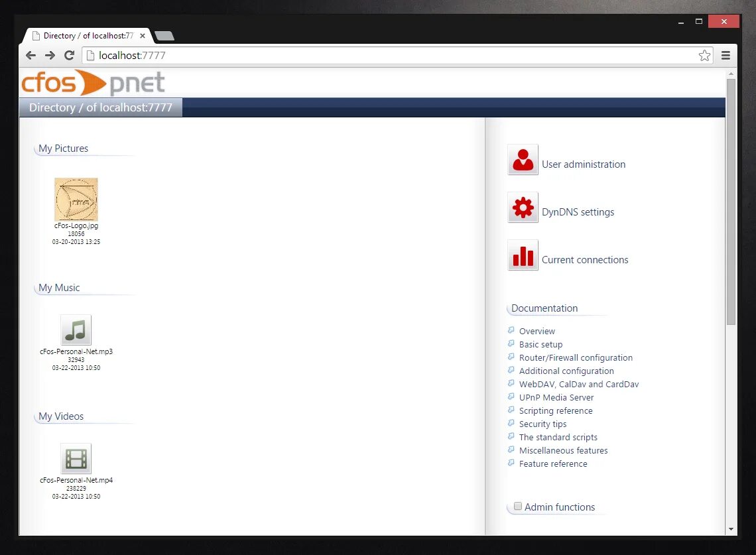The height and width of the screenshot is (555, 756).
Task: Click the browser forward arrow
Action: (x=50, y=56)
